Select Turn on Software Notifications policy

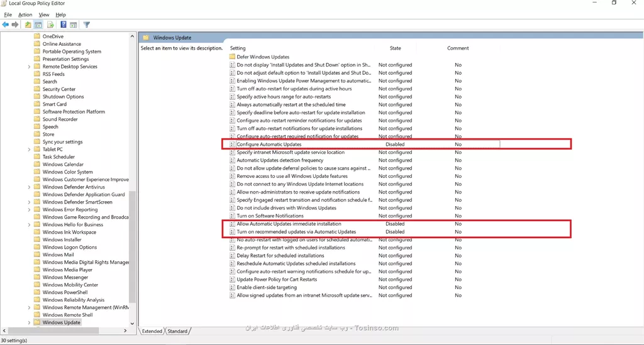pyautogui.click(x=270, y=216)
